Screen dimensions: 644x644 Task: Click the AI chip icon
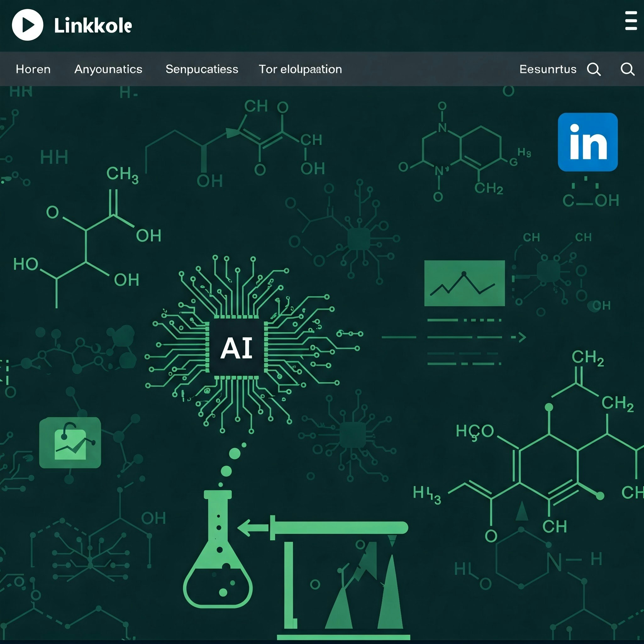click(236, 348)
